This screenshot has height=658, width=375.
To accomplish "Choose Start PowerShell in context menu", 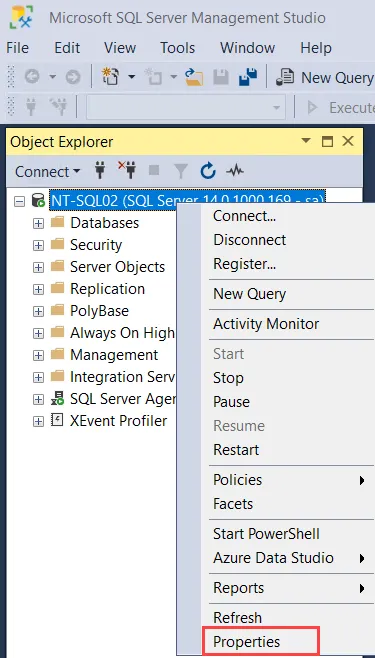I will (x=266, y=534).
